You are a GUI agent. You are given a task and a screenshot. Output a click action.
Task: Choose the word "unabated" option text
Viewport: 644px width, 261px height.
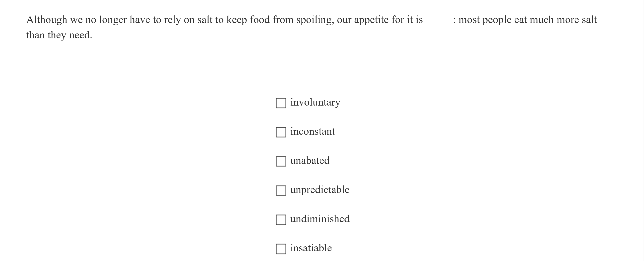(x=310, y=161)
